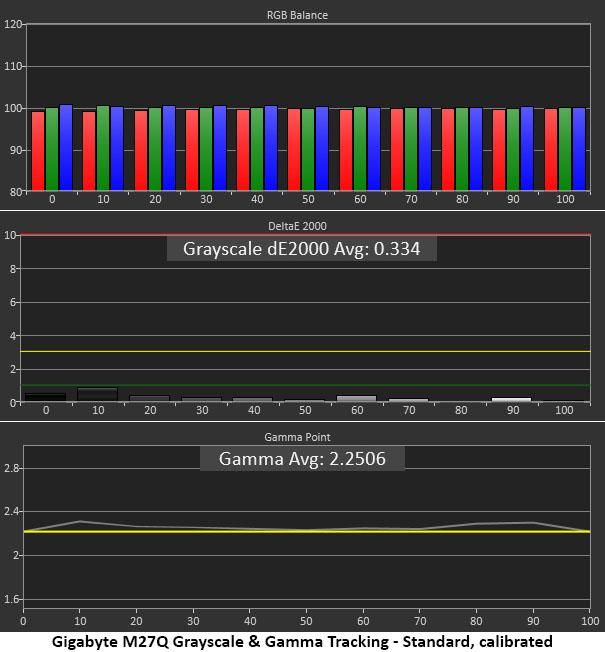This screenshot has width=605, height=652.
Task: Click the blue bar at 0 in RGB Balance
Action: click(66, 148)
